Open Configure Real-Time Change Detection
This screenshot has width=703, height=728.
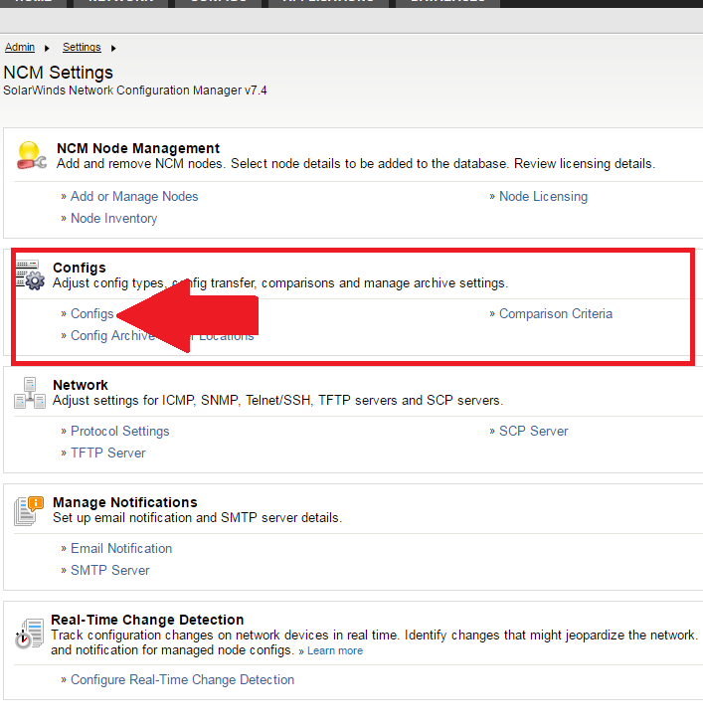183,680
